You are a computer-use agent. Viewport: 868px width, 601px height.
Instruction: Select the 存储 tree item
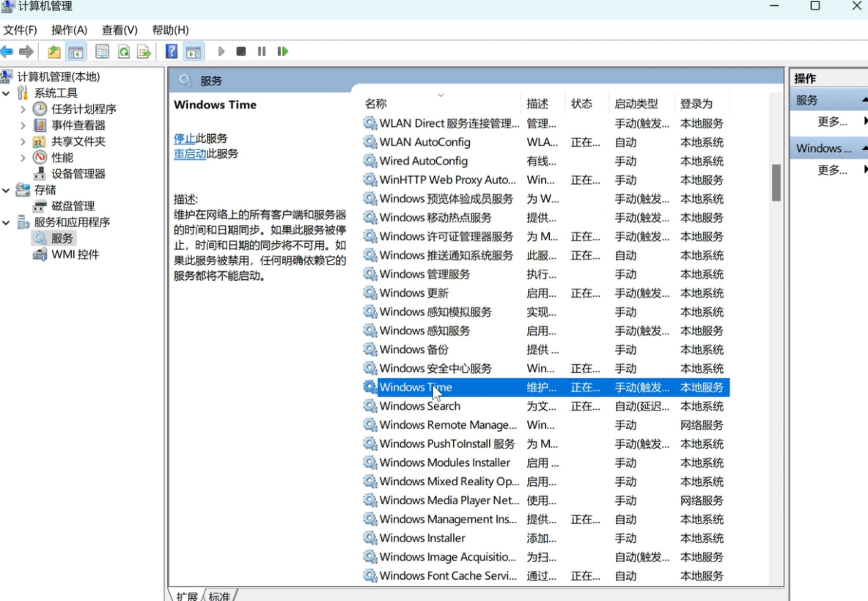tap(45, 190)
